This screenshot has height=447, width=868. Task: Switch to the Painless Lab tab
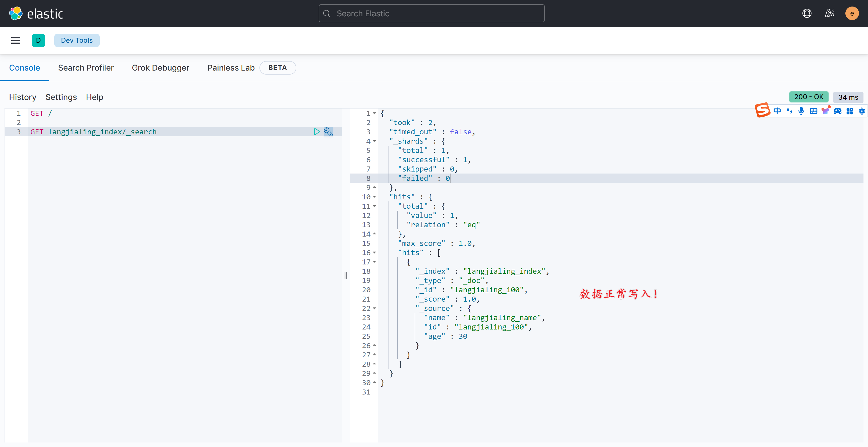tap(231, 68)
